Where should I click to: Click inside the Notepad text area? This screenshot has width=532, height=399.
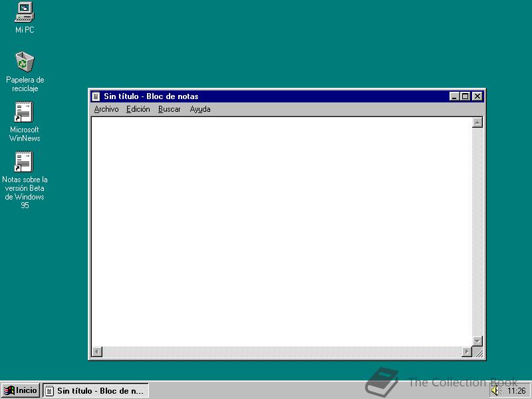(x=281, y=231)
